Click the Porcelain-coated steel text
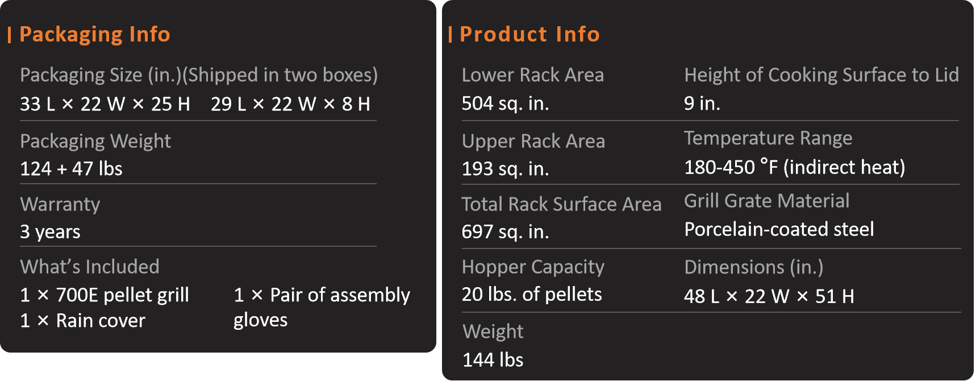Screen dimensions: 980x381 pyautogui.click(x=779, y=229)
